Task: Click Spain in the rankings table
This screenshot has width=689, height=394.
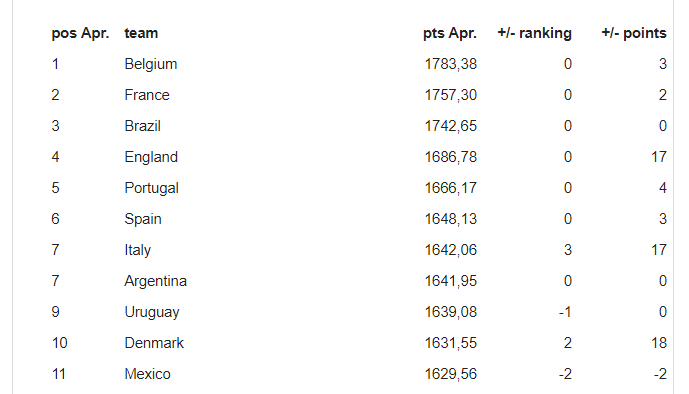Action: (143, 219)
